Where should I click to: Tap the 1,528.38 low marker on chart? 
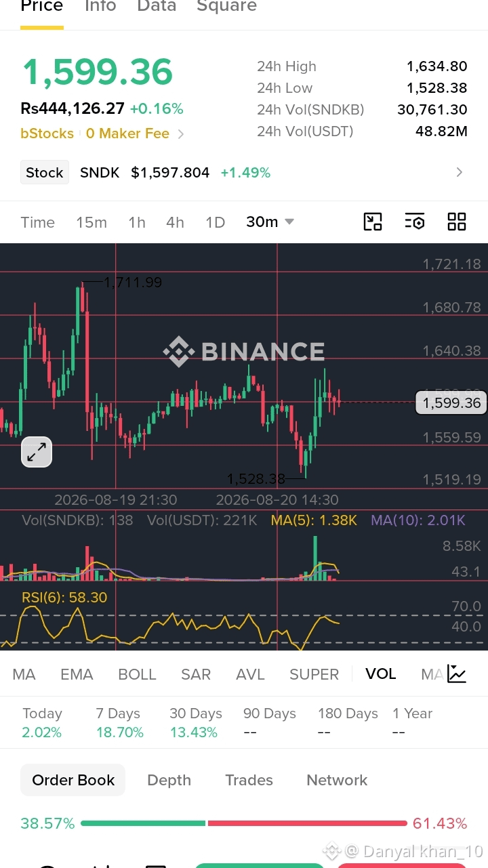[256, 479]
